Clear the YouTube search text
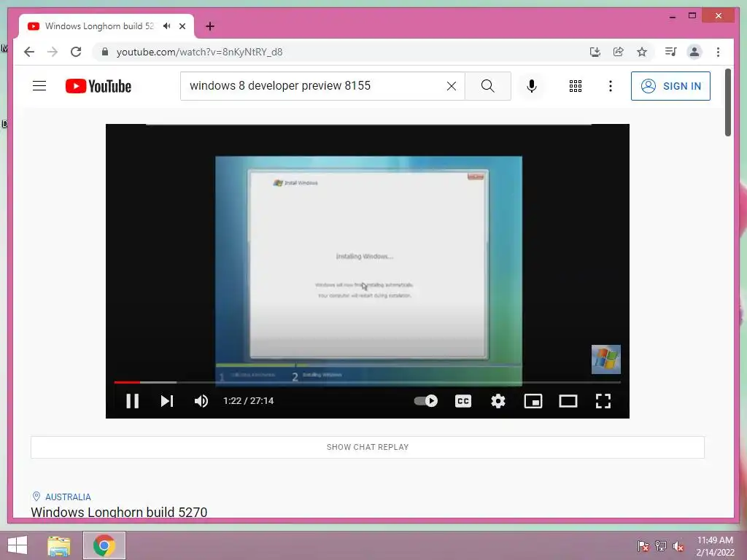Image resolution: width=747 pixels, height=560 pixels. tap(451, 86)
